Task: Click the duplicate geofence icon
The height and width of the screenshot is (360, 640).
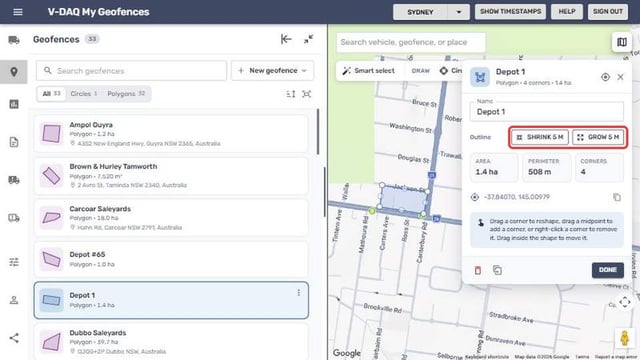Action: point(497,270)
